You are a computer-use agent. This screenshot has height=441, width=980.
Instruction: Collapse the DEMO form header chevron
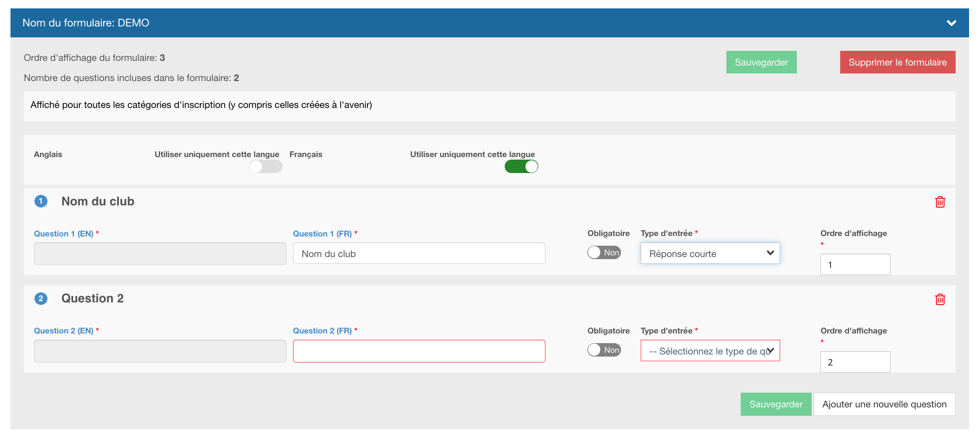click(x=951, y=23)
